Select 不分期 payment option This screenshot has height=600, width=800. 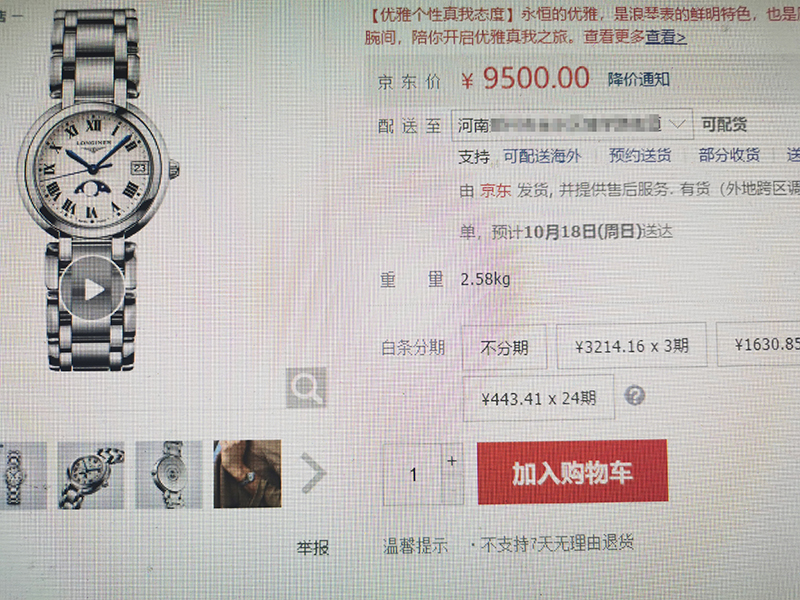(x=504, y=347)
